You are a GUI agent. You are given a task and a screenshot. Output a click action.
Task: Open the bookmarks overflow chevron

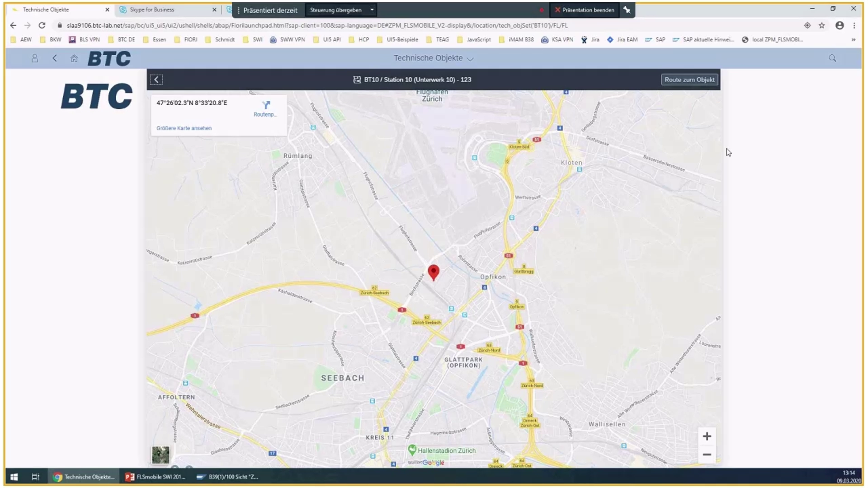coord(854,40)
